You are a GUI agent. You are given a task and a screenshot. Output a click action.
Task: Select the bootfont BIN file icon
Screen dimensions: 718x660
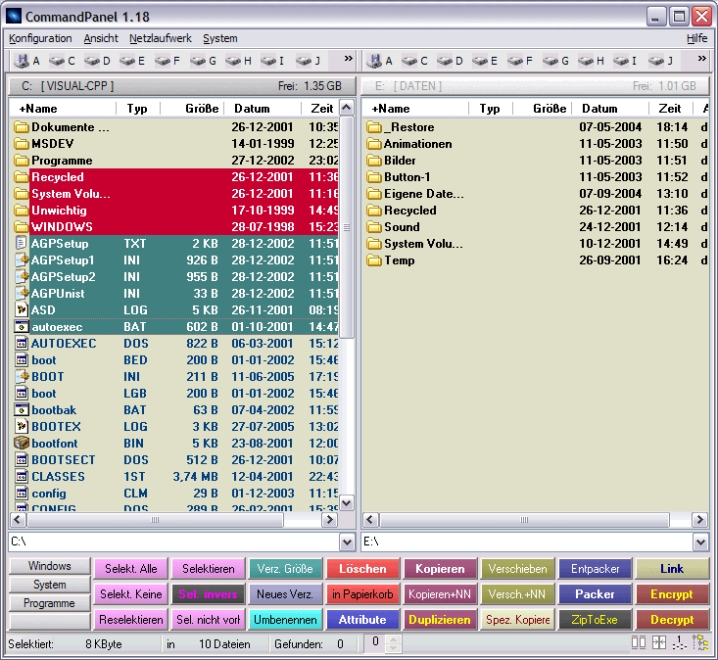[x=22, y=443]
